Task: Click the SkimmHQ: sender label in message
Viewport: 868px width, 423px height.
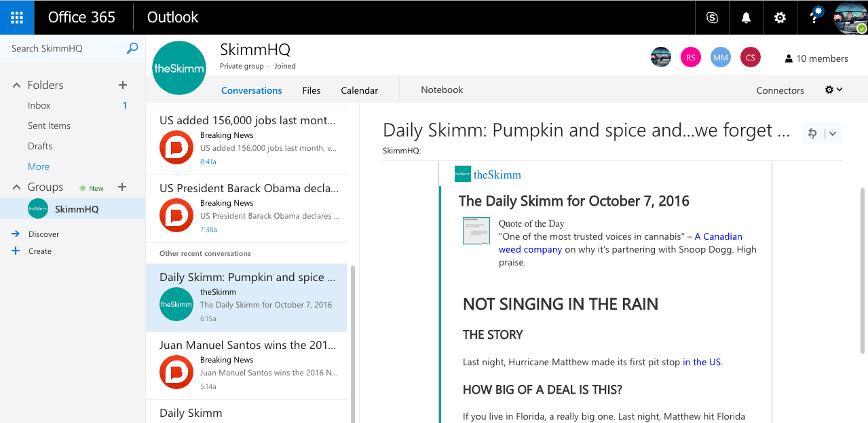Action: tap(402, 151)
